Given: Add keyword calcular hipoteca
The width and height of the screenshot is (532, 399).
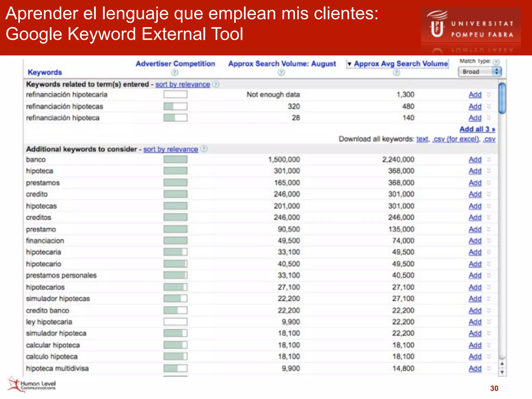Looking at the screenshot, I should pos(475,345).
